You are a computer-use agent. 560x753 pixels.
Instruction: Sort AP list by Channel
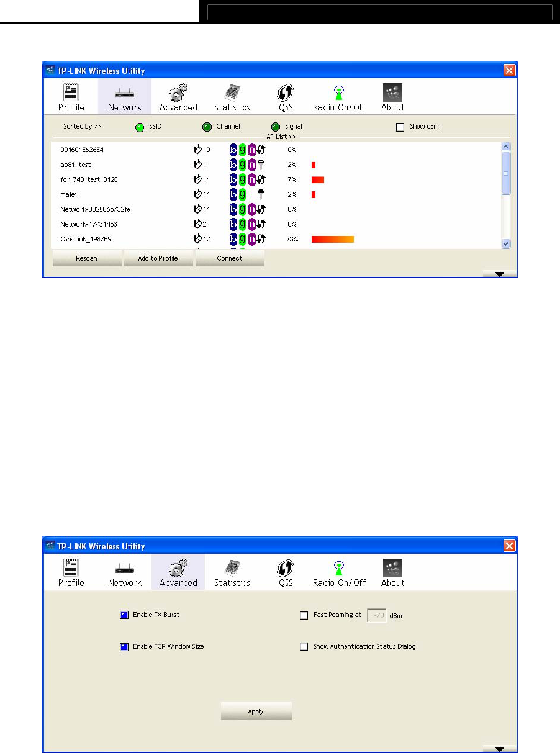click(x=207, y=127)
